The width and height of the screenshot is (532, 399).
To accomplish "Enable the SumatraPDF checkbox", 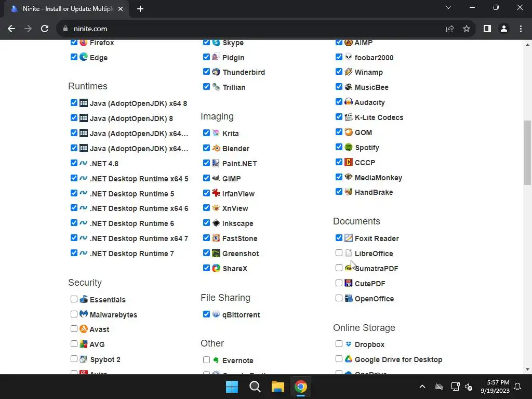I will point(339,268).
